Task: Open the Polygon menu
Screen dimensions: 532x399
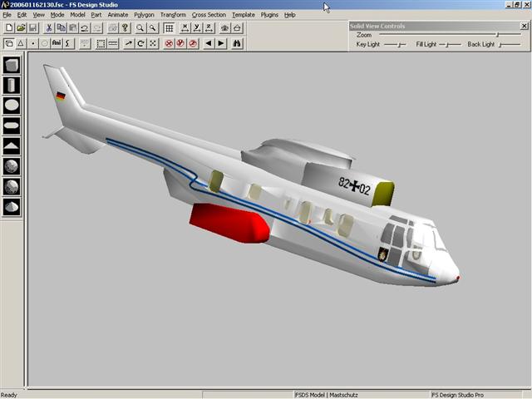Action: pos(144,14)
